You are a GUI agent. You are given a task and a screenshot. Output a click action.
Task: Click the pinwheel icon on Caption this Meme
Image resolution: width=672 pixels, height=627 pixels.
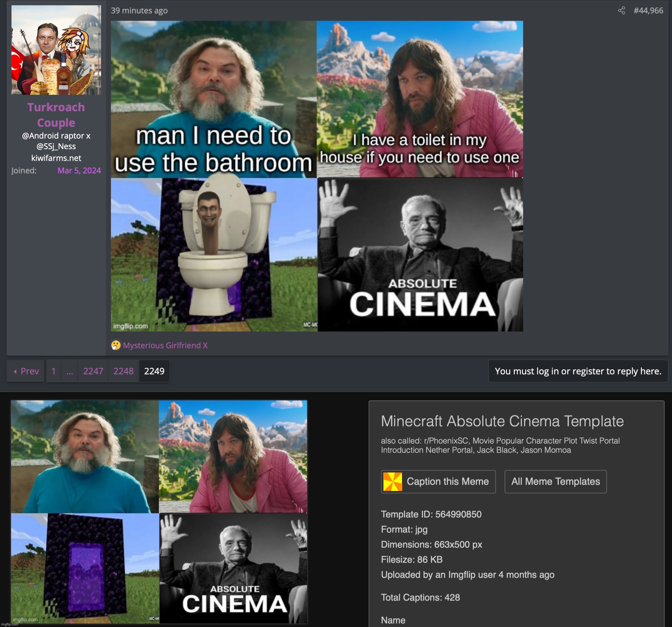(392, 481)
